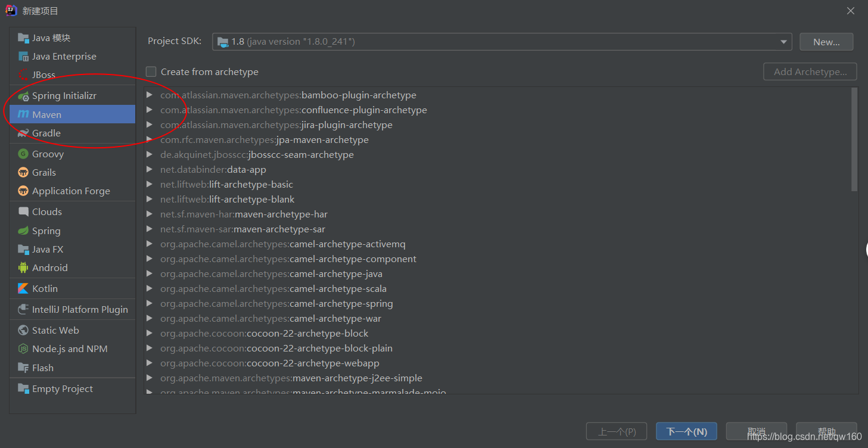Expand the data-app archetype entry

150,170
